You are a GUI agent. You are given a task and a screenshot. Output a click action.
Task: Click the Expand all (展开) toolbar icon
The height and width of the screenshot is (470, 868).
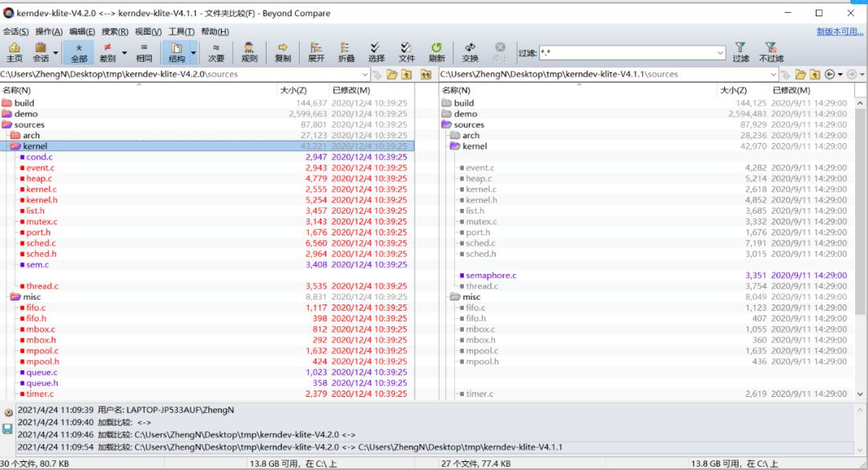(x=316, y=52)
